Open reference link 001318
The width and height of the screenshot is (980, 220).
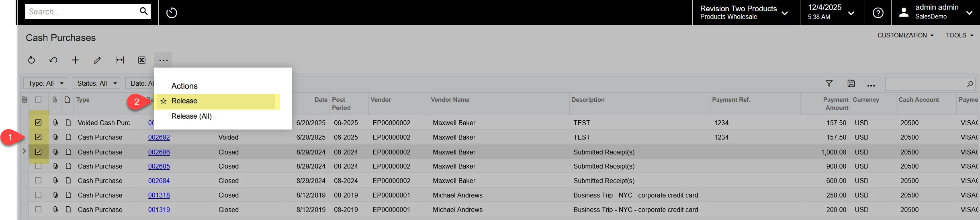tap(159, 195)
